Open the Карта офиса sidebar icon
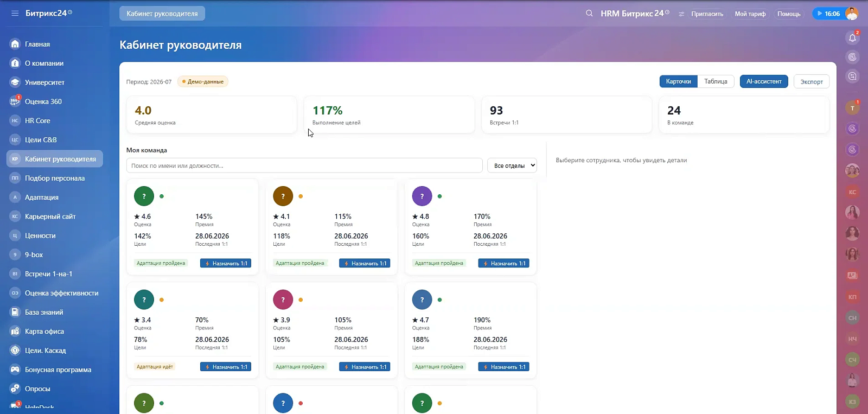The height and width of the screenshot is (414, 868). (15, 332)
